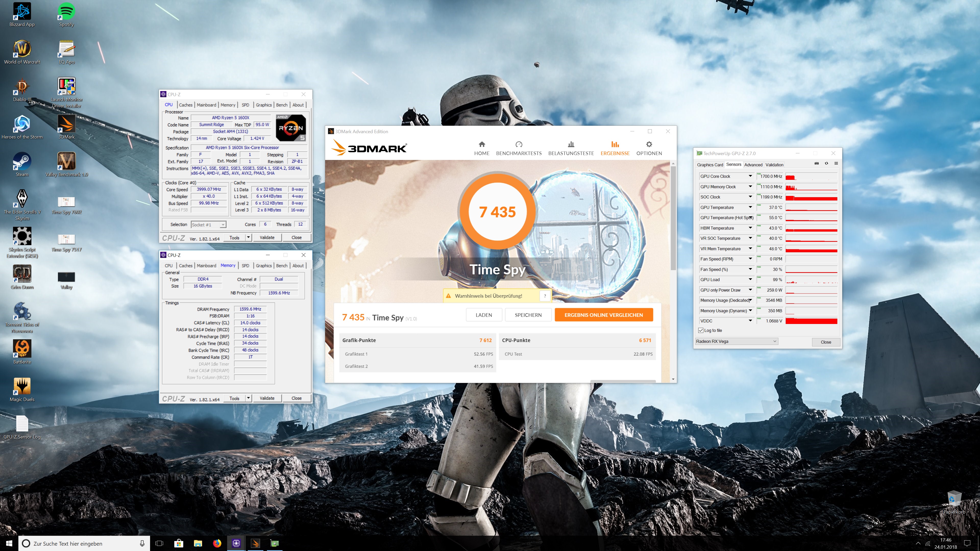Click the Firefox taskbar icon
This screenshot has height=551, width=980.
coord(217,543)
